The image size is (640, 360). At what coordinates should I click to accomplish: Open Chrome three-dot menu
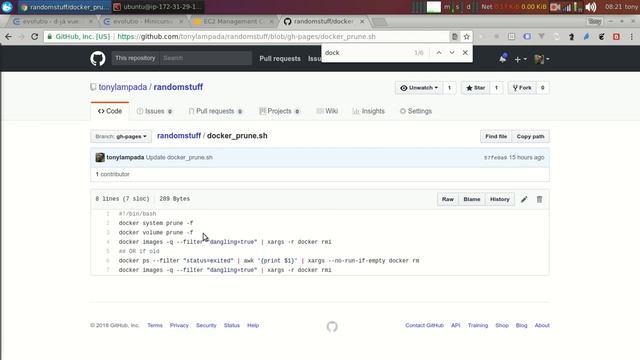(631, 37)
